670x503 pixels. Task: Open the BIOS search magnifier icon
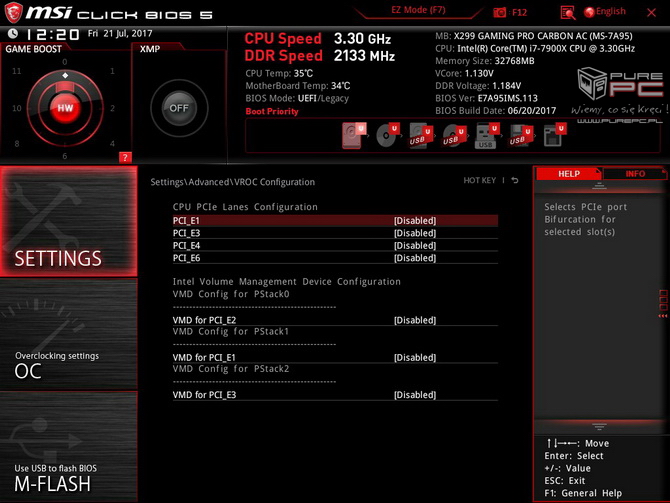[x=567, y=13]
